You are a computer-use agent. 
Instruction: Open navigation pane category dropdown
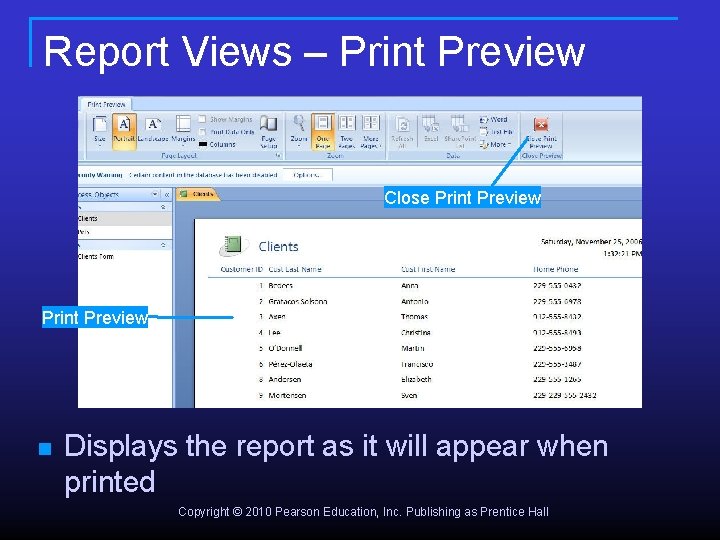[155, 194]
